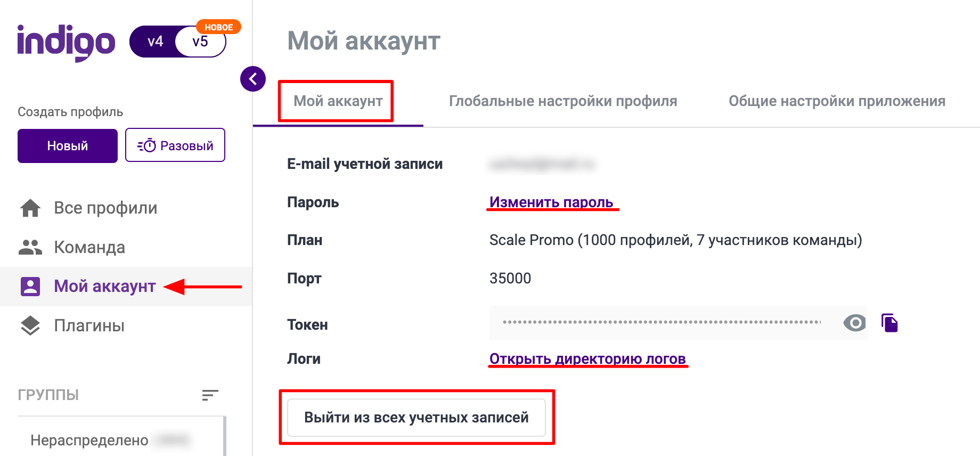Copy the token to clipboard
The height and width of the screenshot is (456, 980).
(x=889, y=323)
